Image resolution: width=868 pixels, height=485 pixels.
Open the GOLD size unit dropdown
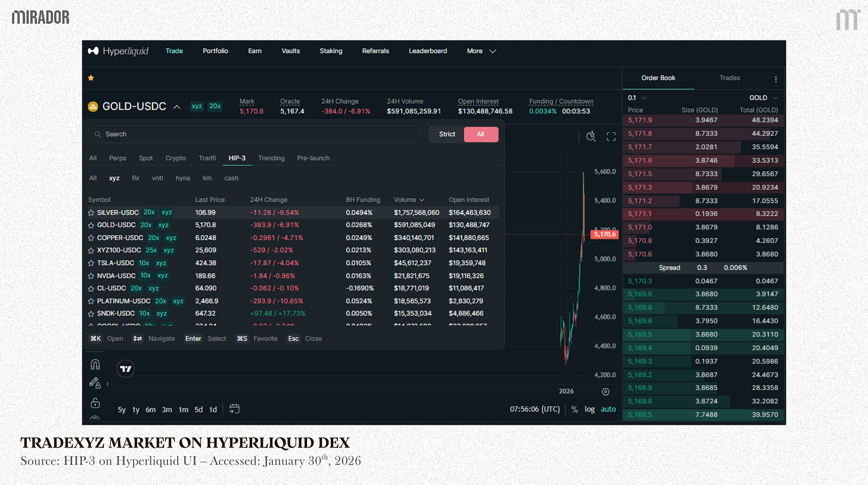pos(764,98)
